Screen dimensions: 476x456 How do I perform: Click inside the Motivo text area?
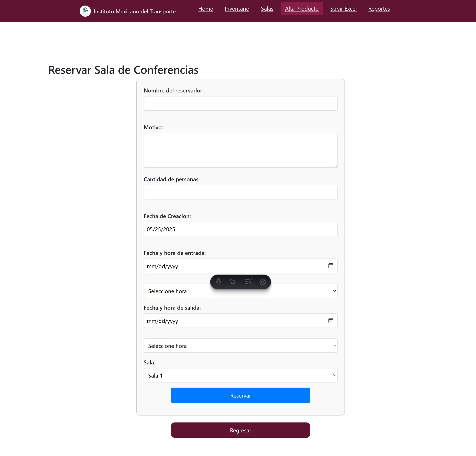[x=240, y=150]
